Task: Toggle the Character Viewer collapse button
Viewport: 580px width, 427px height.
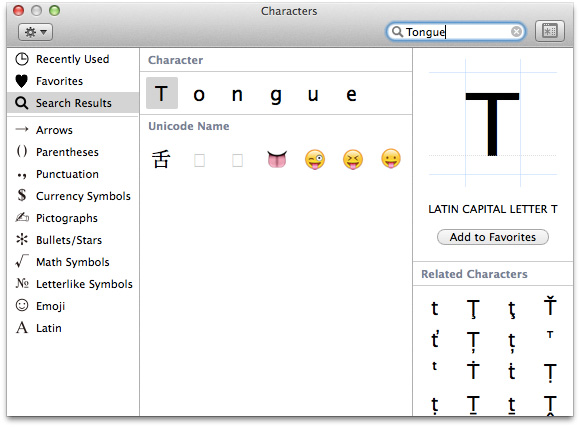Action: click(550, 31)
